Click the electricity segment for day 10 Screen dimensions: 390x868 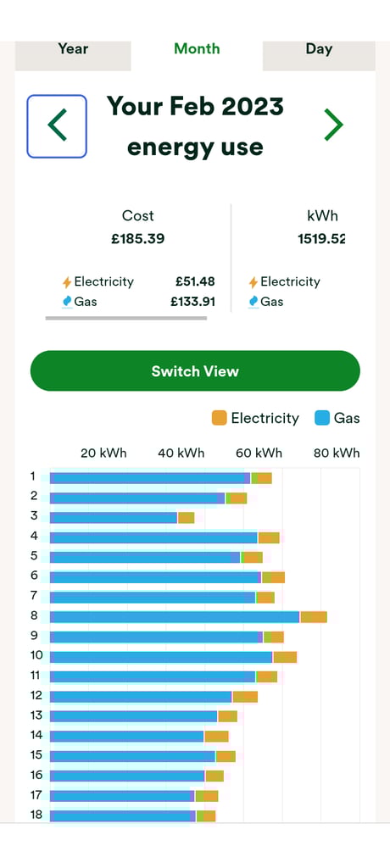[x=285, y=657]
